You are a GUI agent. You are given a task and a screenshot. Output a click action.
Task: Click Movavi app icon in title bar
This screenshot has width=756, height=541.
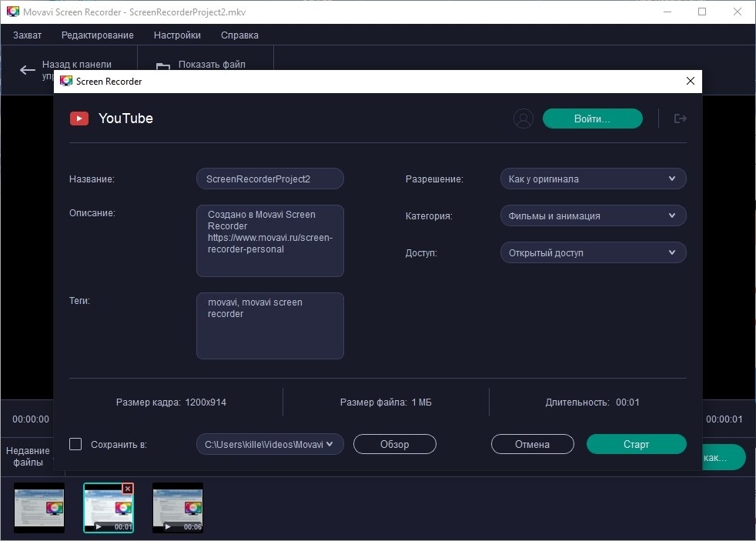(x=12, y=12)
